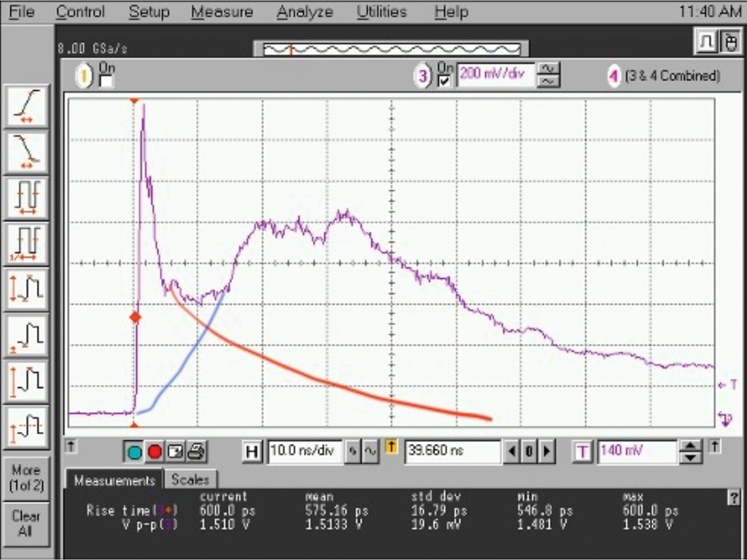
Task: Open the Measure menu
Action: 222,11
